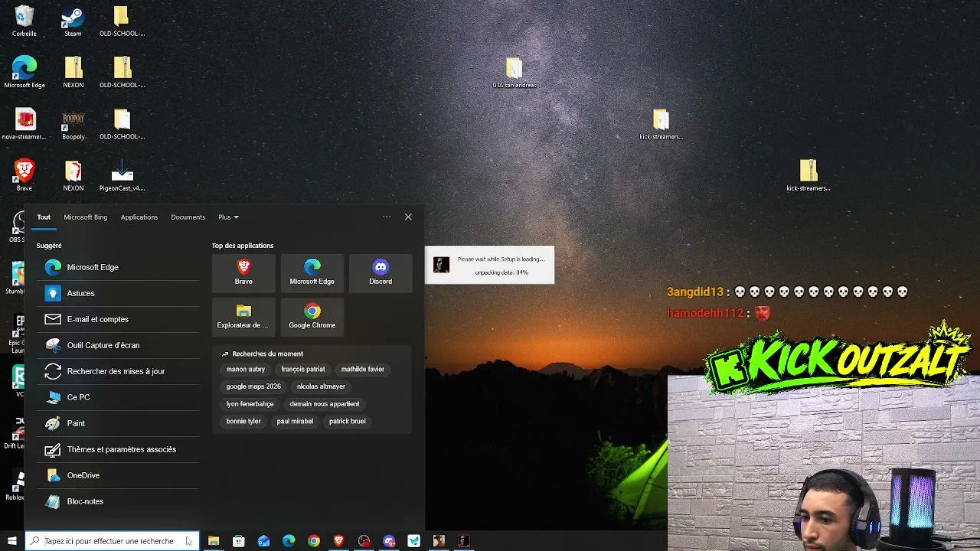This screenshot has width=980, height=551.
Task: Search trending topic 'paul mirabel'
Action: click(x=295, y=421)
